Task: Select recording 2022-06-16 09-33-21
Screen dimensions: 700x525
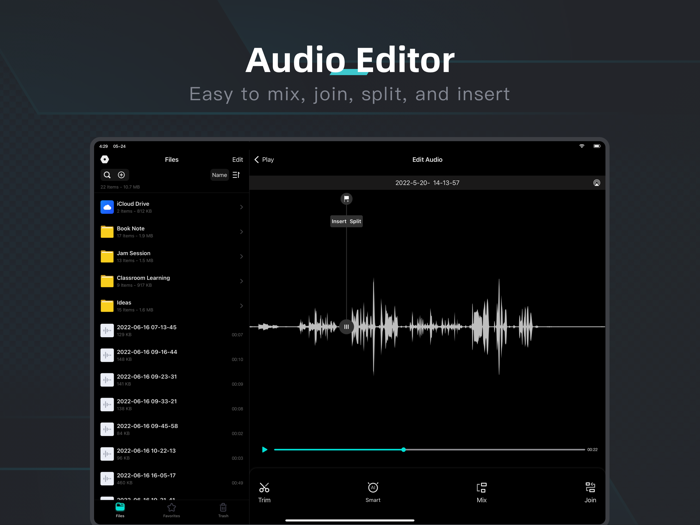Action: (171, 404)
